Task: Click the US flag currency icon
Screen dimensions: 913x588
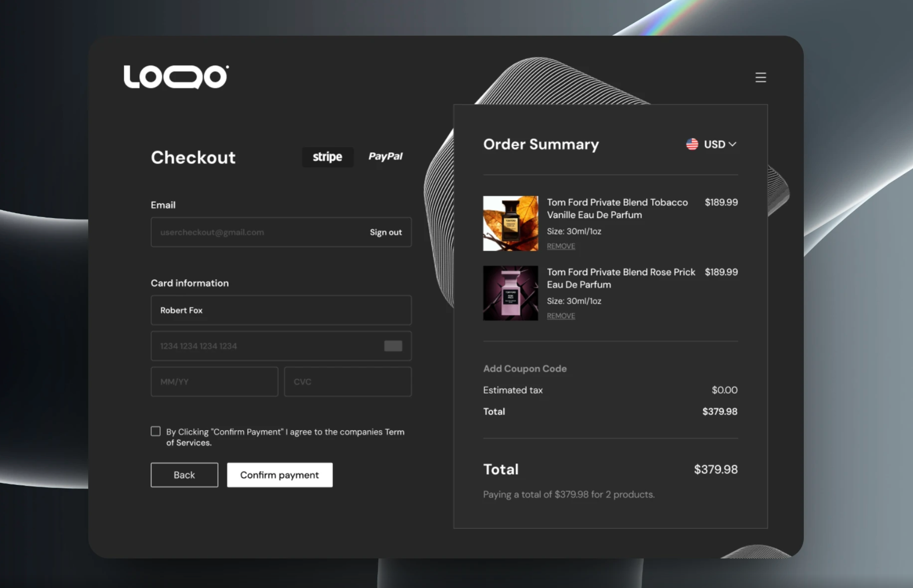Action: pyautogui.click(x=692, y=144)
